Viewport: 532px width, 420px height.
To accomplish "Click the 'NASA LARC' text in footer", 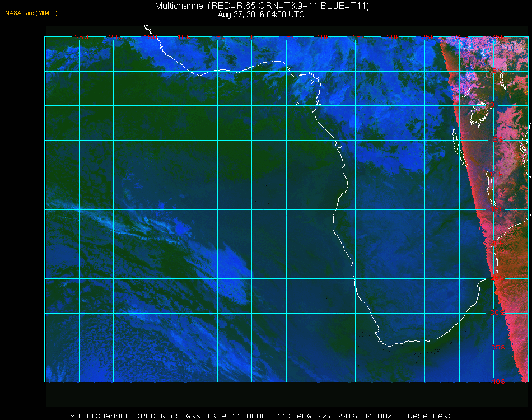I will click(x=430, y=416).
